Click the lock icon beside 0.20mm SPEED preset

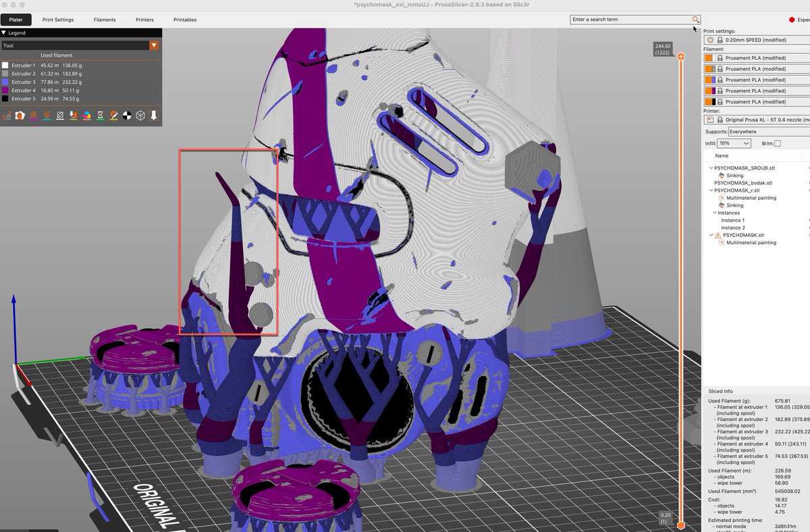(x=720, y=40)
